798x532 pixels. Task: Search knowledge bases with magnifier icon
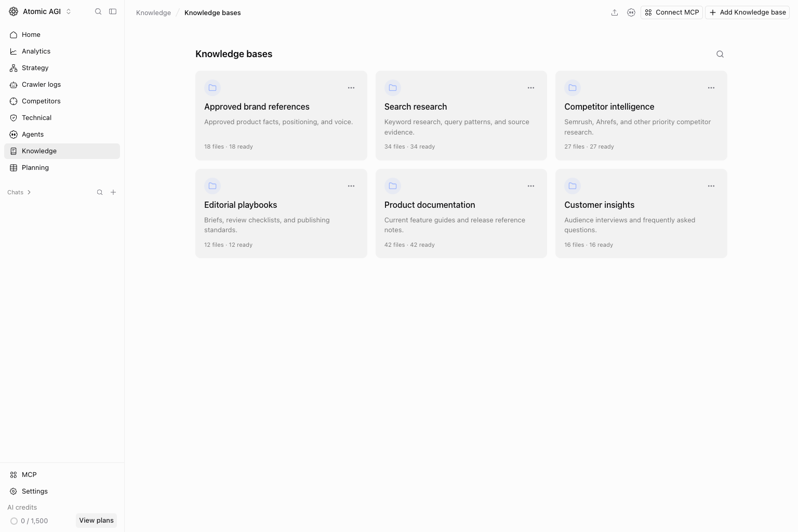click(720, 54)
